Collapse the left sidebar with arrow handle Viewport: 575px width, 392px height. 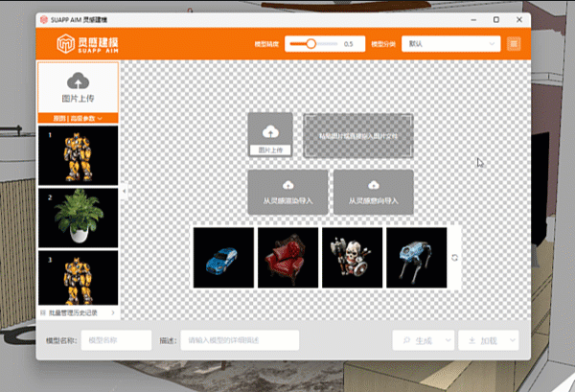point(123,191)
